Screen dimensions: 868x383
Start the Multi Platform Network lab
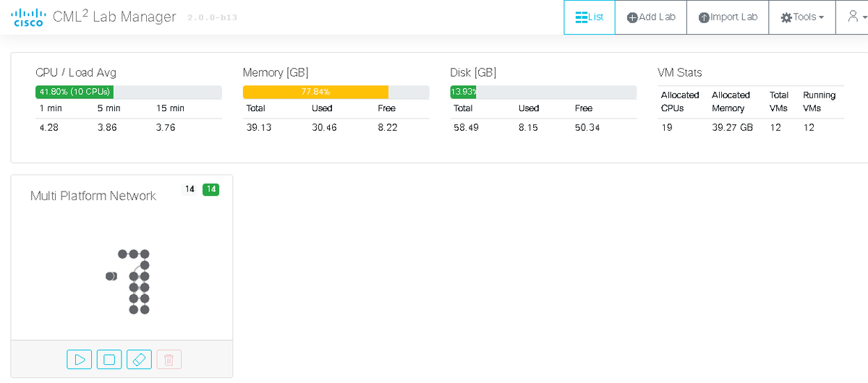(x=80, y=359)
